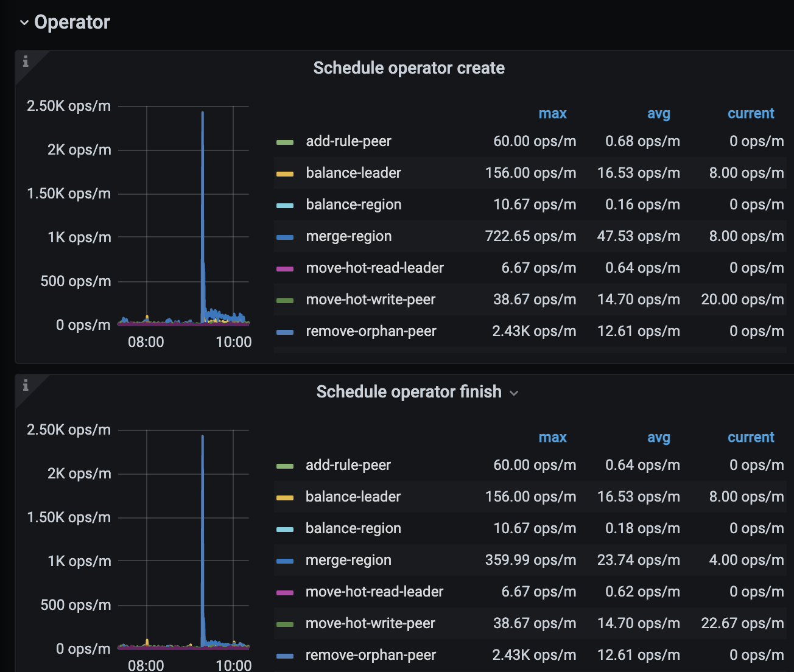Toggle balance-leader series in create panel
The width and height of the screenshot is (794, 672).
[x=353, y=173]
